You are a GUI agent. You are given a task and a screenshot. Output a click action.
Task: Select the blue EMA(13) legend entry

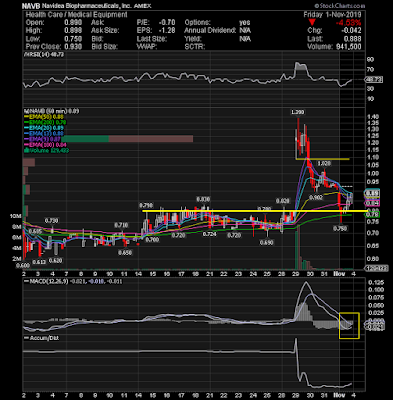[x=44, y=134]
